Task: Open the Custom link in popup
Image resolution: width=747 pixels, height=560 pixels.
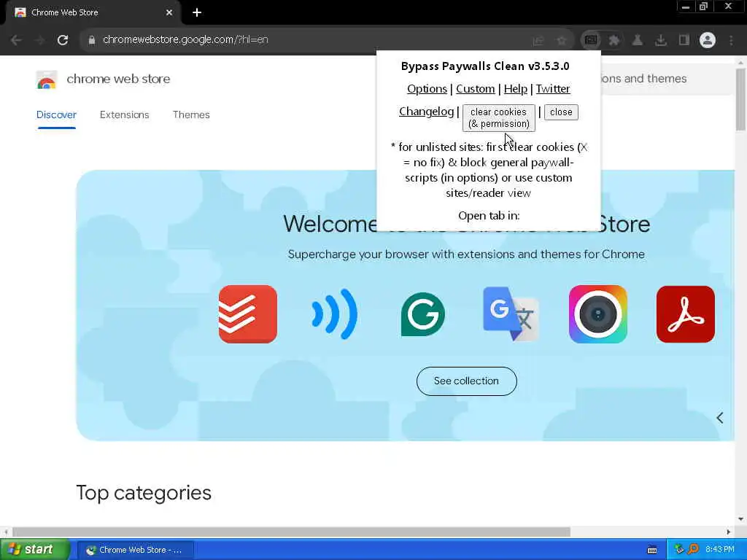Action: click(476, 89)
